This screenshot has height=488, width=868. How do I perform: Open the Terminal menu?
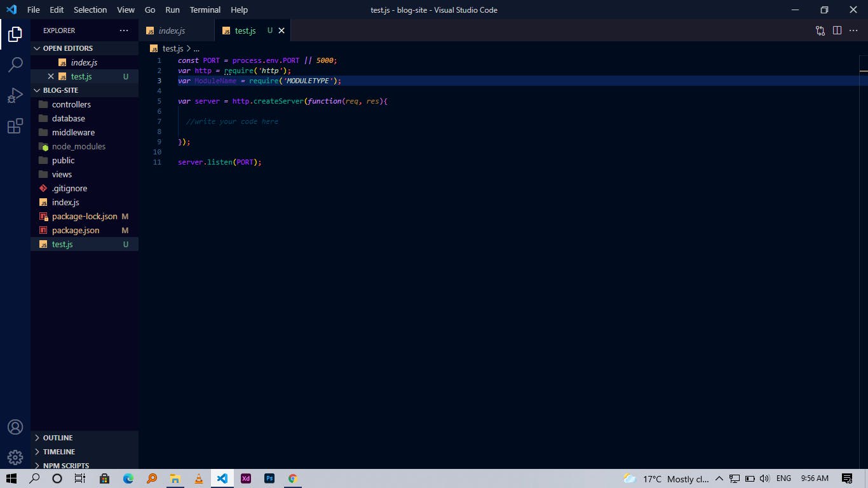point(205,10)
